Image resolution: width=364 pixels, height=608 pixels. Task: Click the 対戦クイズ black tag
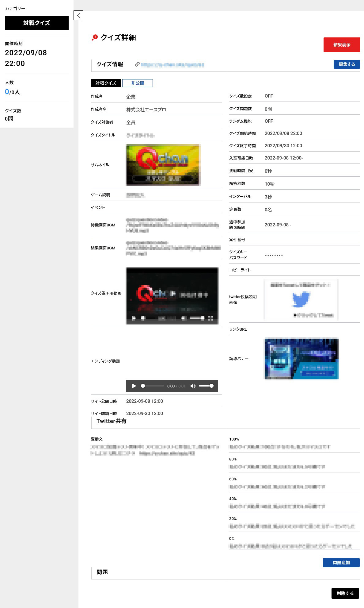click(106, 83)
